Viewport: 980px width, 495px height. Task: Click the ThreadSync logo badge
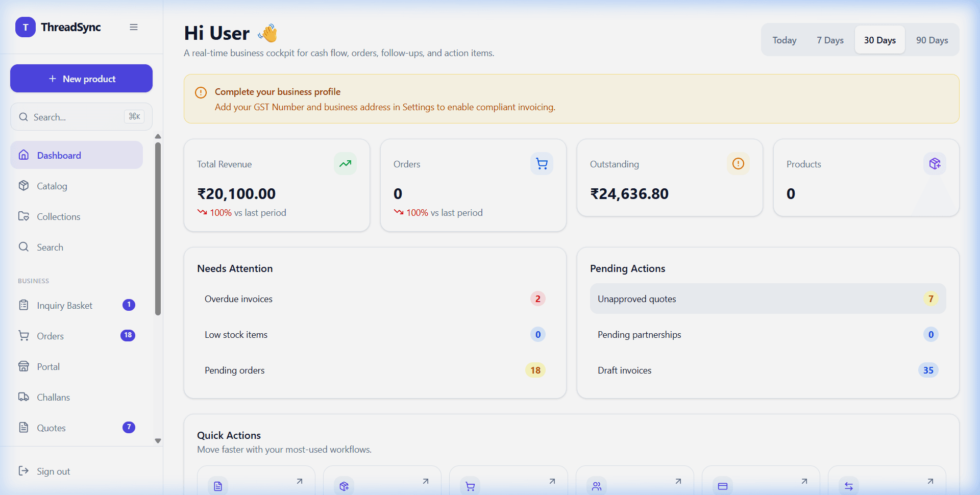click(x=26, y=27)
